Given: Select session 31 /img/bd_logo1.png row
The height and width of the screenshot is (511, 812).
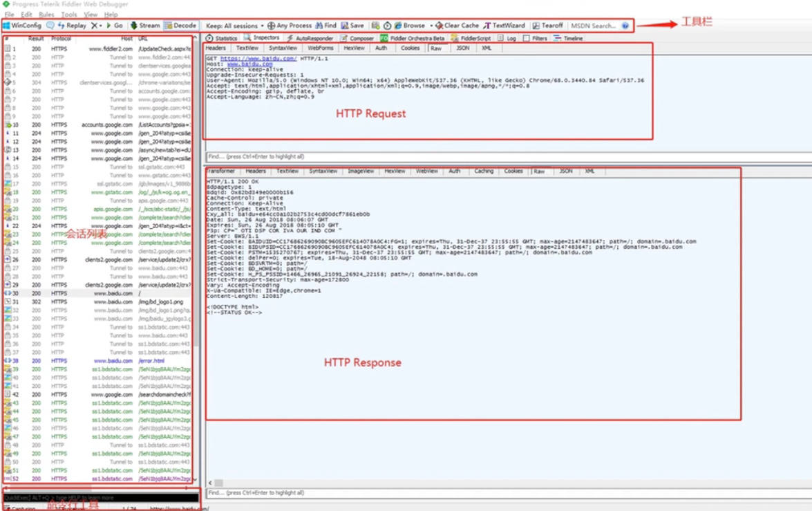Looking at the screenshot, I should click(x=97, y=301).
